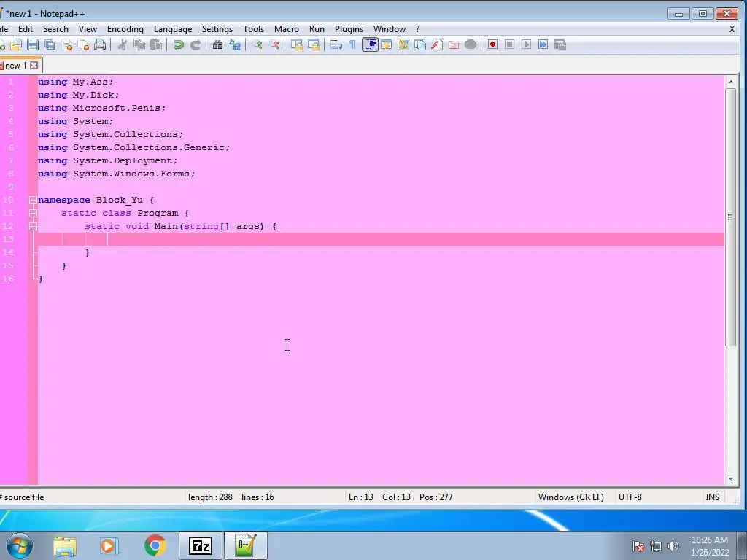Open the Window menu
Image resolution: width=747 pixels, height=560 pixels.
[x=390, y=29]
